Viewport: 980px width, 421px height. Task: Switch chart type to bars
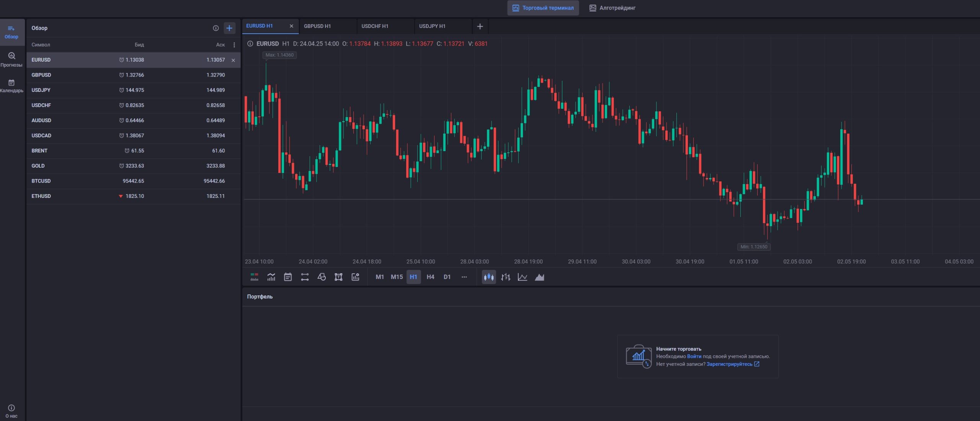(506, 277)
